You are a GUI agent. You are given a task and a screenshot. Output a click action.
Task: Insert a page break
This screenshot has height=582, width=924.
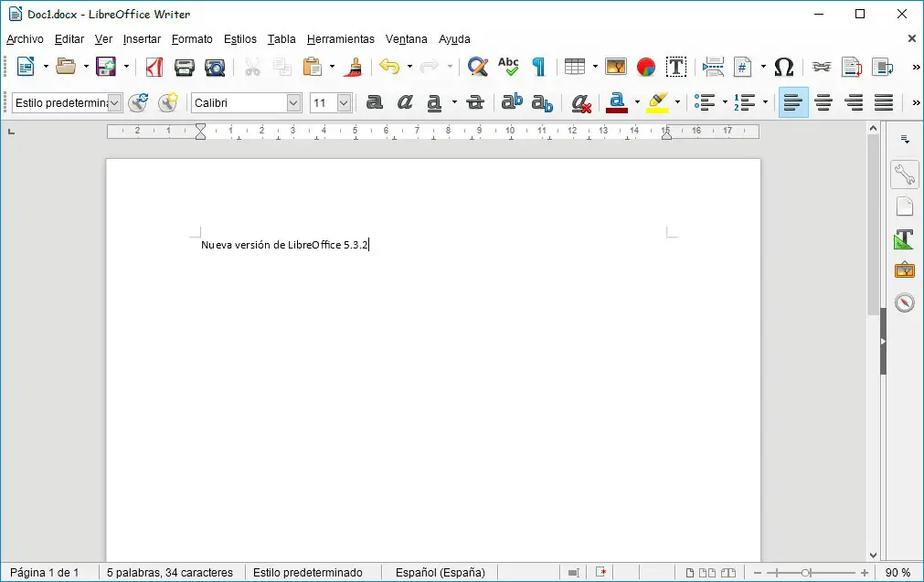click(713, 67)
